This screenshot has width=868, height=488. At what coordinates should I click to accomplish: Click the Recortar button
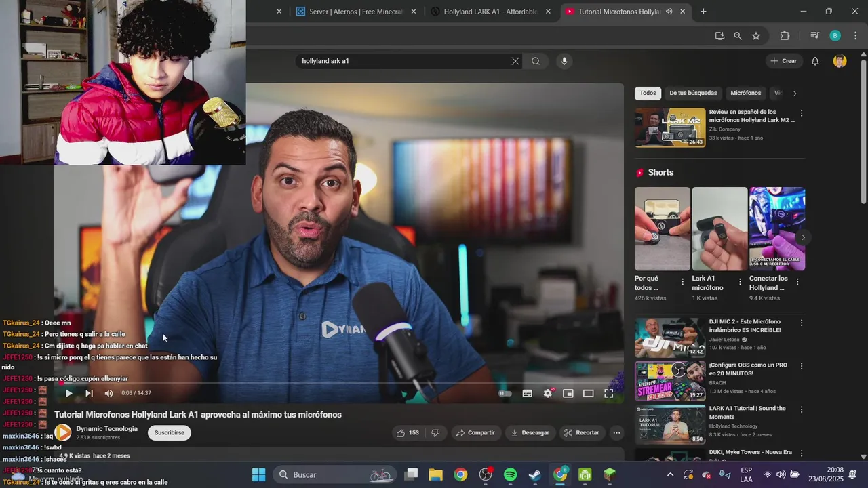[581, 432]
